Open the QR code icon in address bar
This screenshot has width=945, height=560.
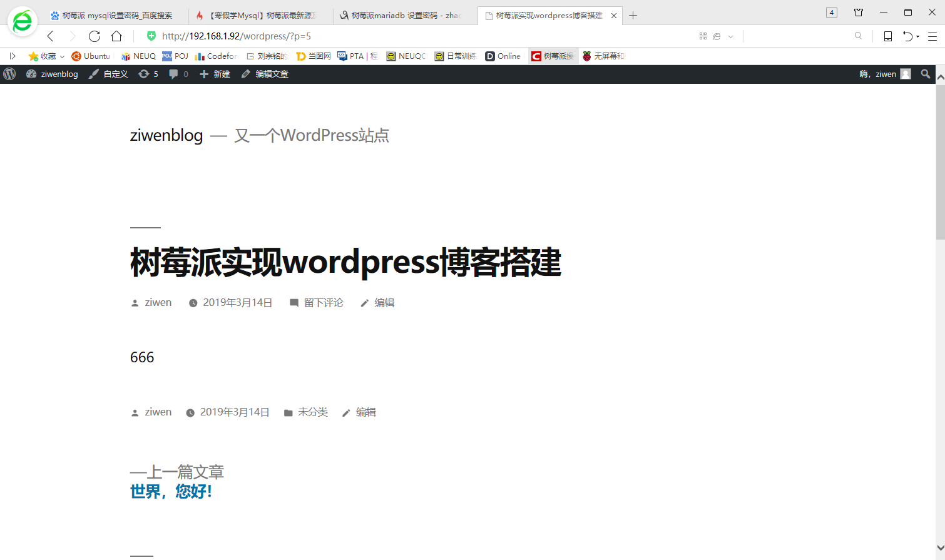703,36
